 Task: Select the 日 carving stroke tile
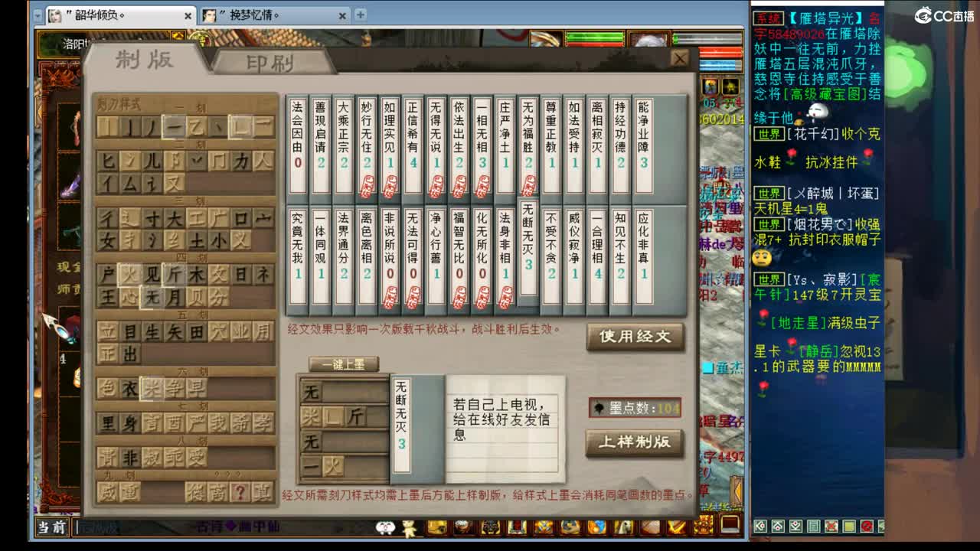coord(241,275)
